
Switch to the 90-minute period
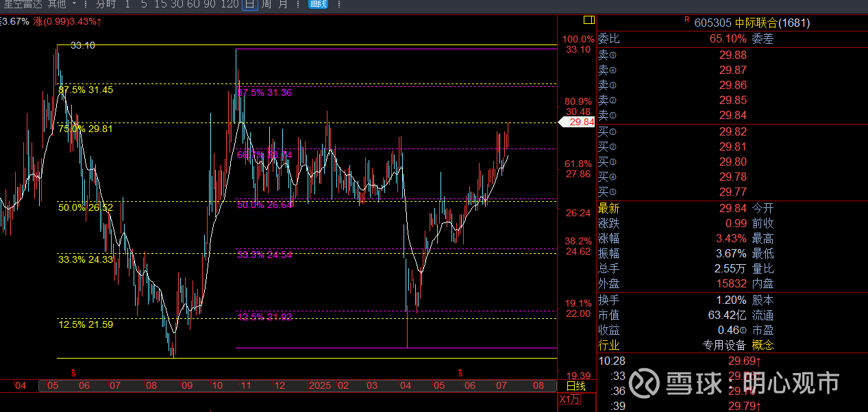pyautogui.click(x=210, y=4)
